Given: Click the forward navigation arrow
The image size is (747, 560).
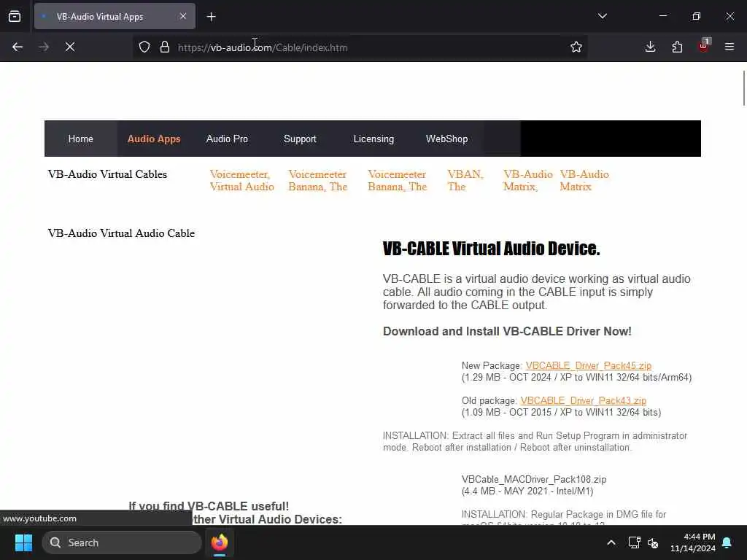Looking at the screenshot, I should pos(43,47).
